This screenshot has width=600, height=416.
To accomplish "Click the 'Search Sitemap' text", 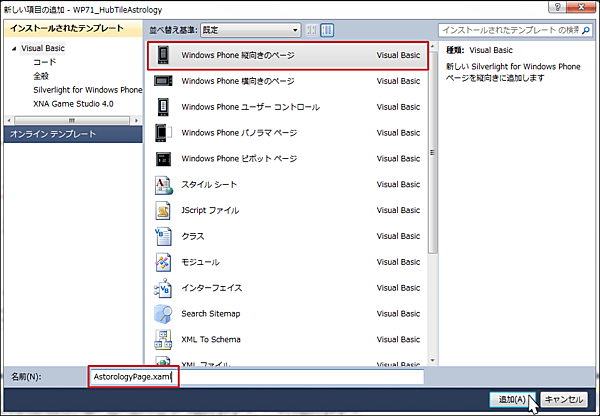I will [x=211, y=313].
